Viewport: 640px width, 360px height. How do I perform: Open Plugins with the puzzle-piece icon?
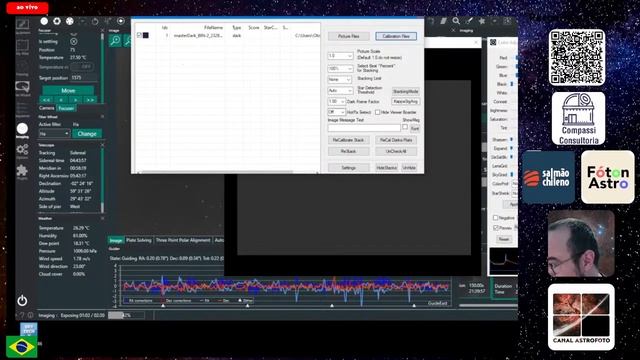(x=22, y=172)
